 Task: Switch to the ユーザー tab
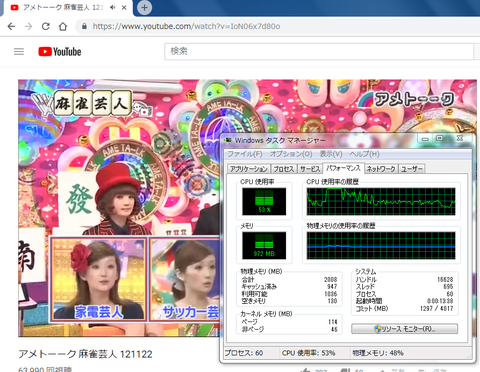coord(412,169)
